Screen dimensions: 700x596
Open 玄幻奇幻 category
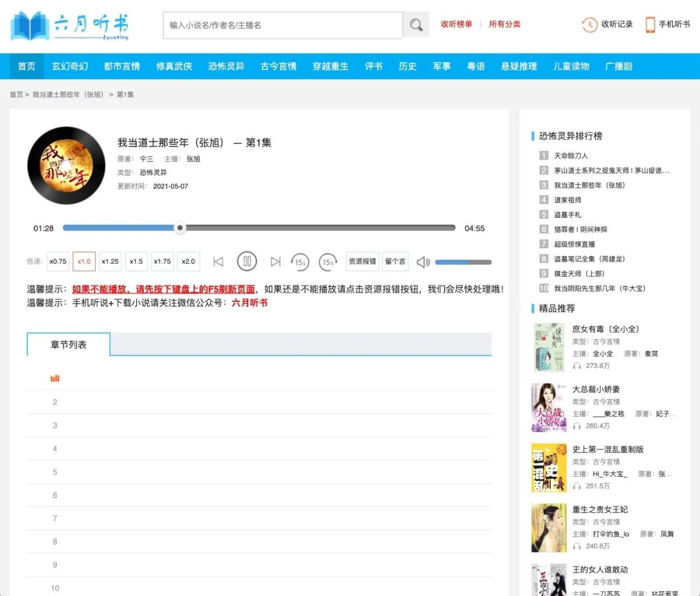[x=69, y=67]
